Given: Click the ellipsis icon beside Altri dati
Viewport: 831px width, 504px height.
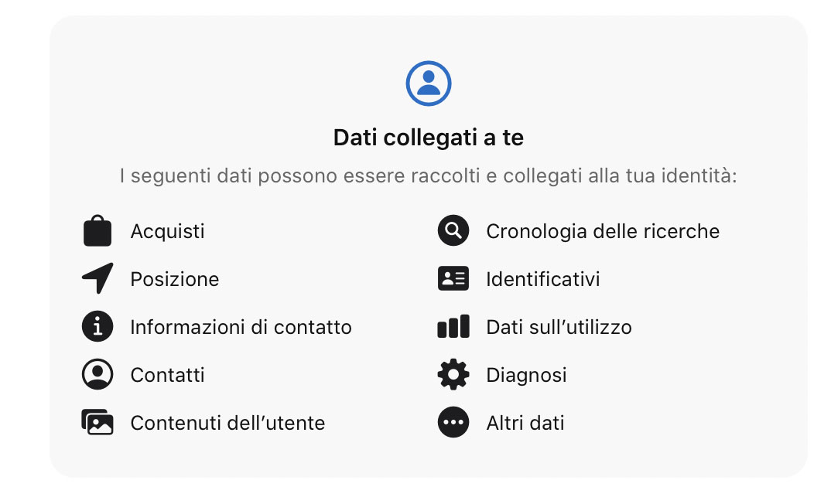Looking at the screenshot, I should coord(453,422).
